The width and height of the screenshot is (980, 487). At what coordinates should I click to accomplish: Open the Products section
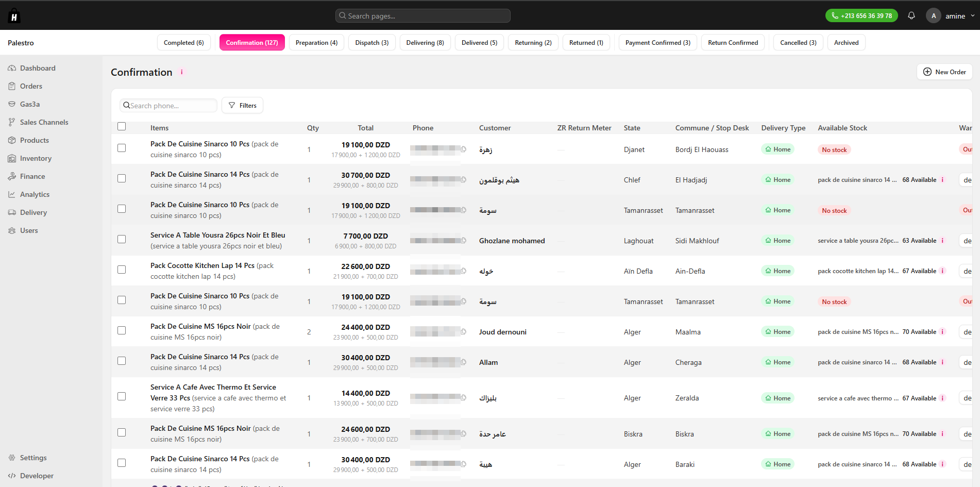pyautogui.click(x=34, y=140)
